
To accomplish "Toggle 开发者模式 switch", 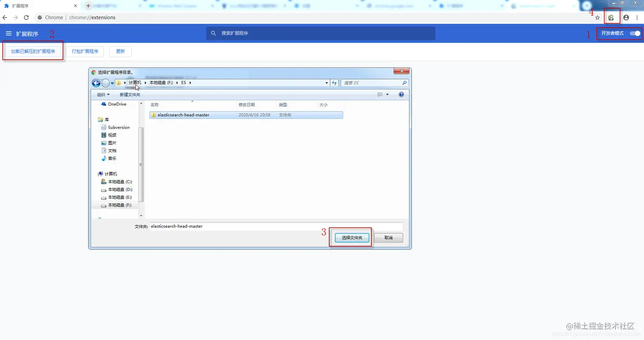I will point(635,33).
